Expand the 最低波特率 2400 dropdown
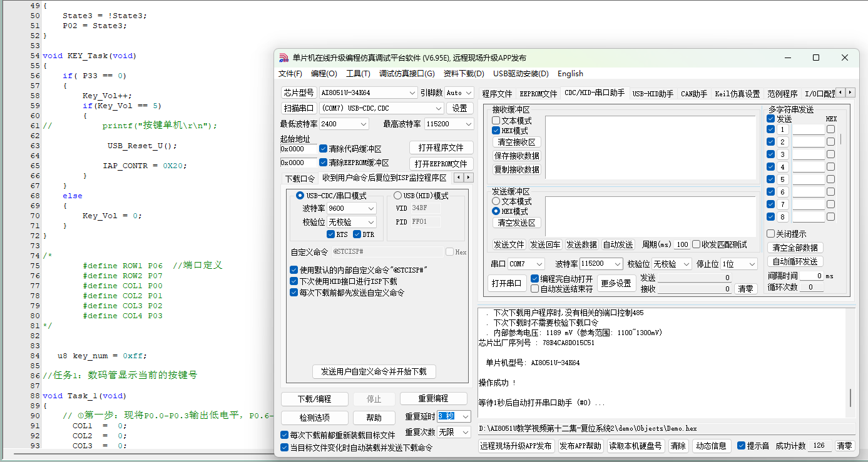Viewport: 868px width, 462px height. tap(364, 124)
